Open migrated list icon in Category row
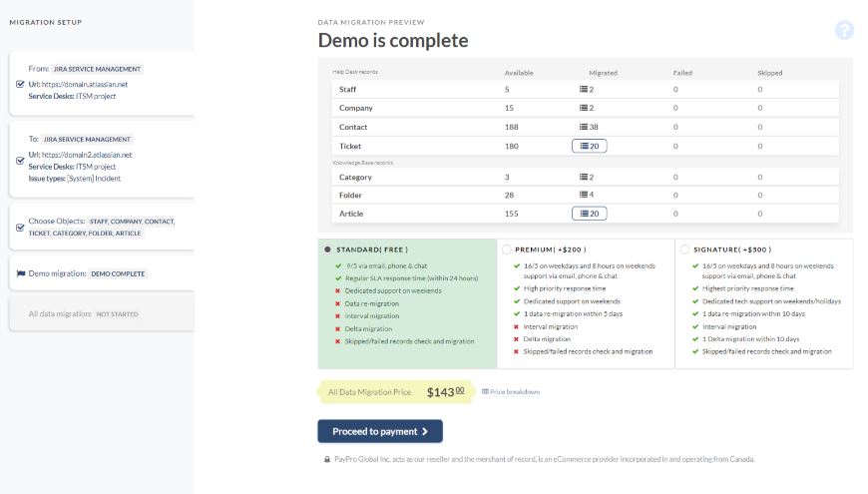Viewport: 868px width, 494px height. point(584,178)
